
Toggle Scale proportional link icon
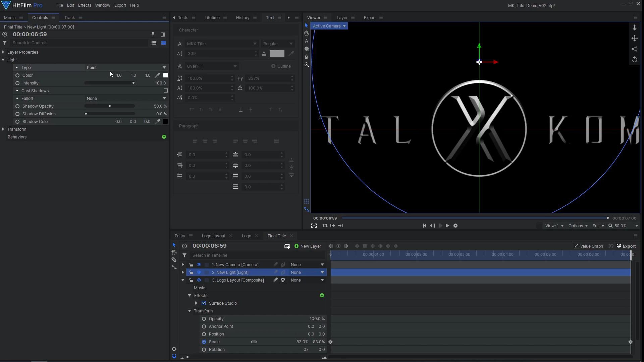pos(254,342)
